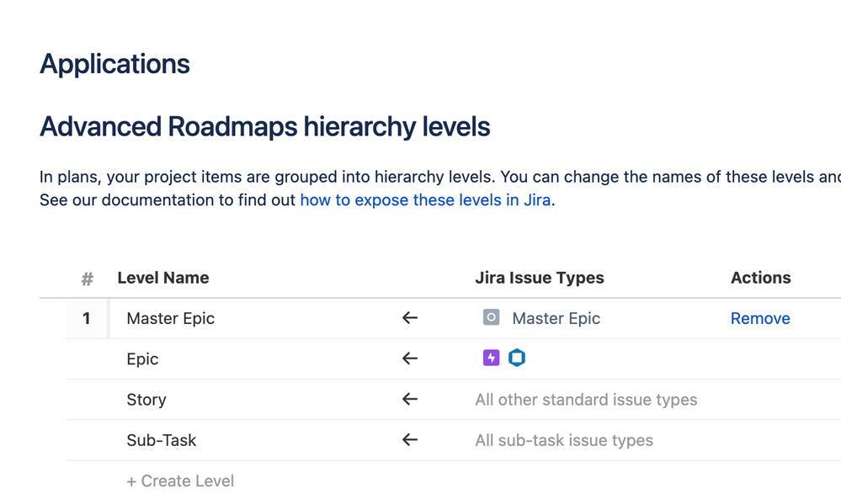
Task: Click '+ Create Level' to add a level
Action: coord(180,481)
